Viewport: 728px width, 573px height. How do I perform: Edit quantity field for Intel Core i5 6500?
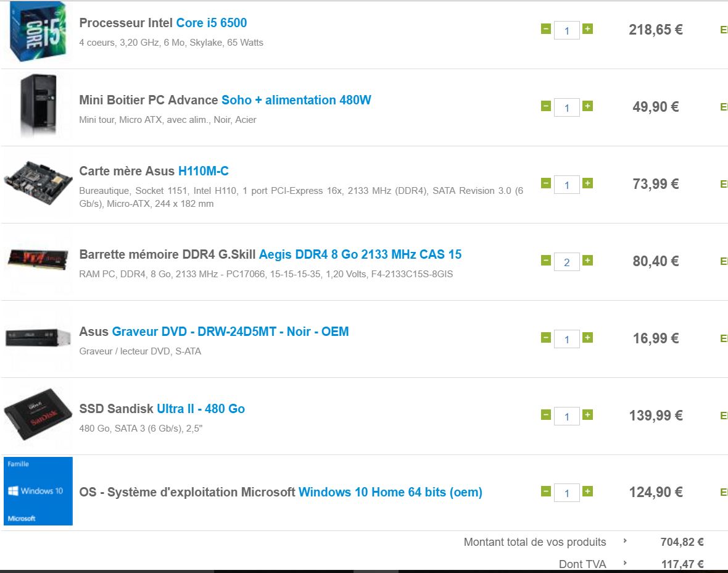(x=567, y=31)
